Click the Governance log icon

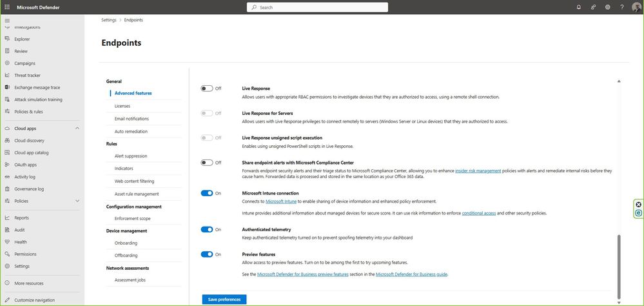[7, 189]
